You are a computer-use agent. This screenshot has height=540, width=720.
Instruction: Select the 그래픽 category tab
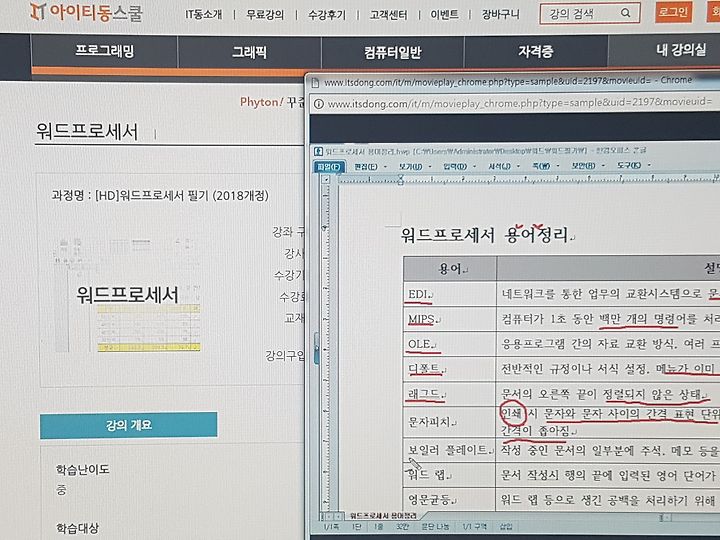249,51
